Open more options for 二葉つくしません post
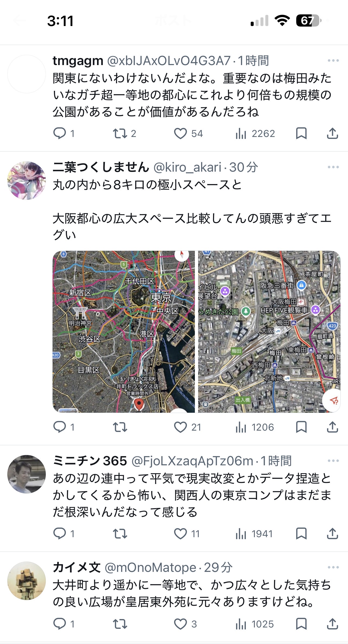The width and height of the screenshot is (348, 644). click(x=333, y=167)
